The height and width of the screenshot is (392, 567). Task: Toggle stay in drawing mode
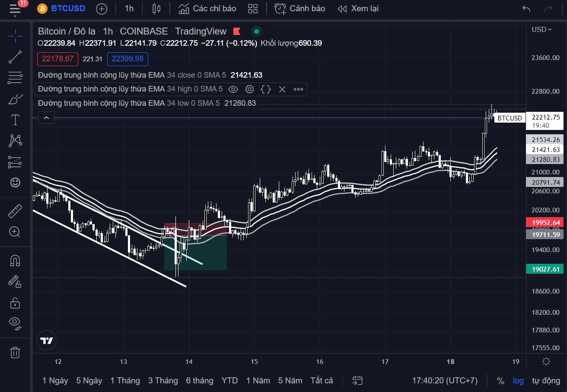tap(15, 281)
